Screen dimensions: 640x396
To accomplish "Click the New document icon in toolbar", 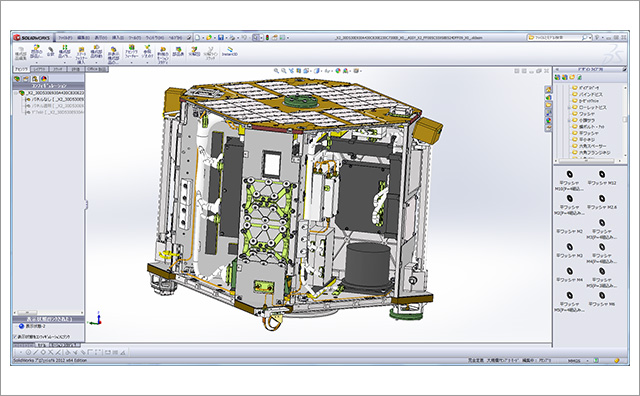I will click(x=198, y=38).
